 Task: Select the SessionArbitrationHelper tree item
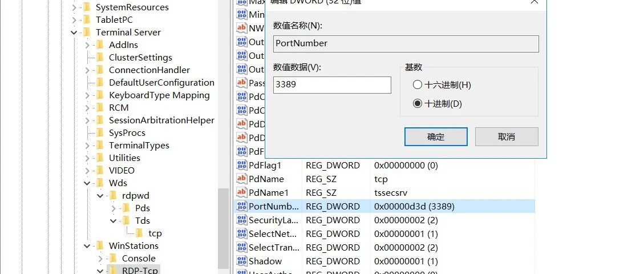coord(161,120)
